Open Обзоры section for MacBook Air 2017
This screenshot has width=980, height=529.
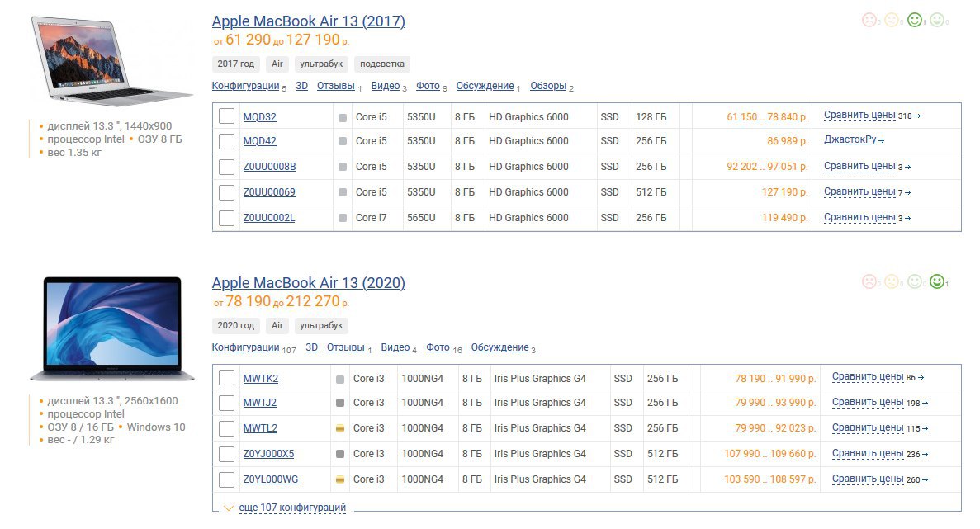(548, 86)
